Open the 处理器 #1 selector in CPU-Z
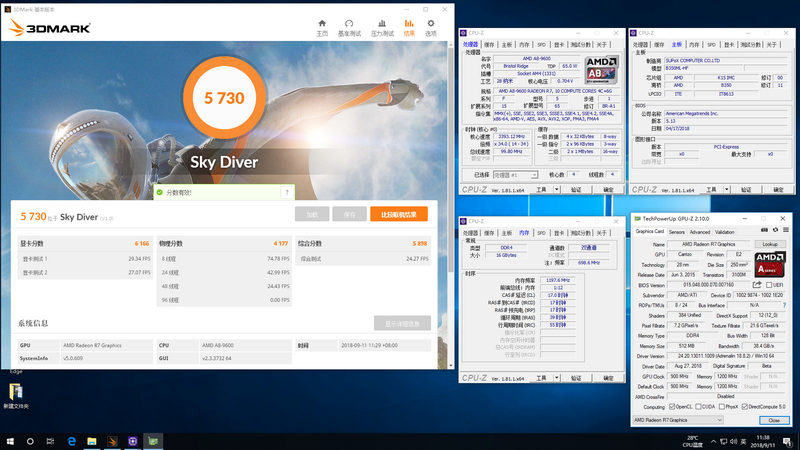 (515, 175)
